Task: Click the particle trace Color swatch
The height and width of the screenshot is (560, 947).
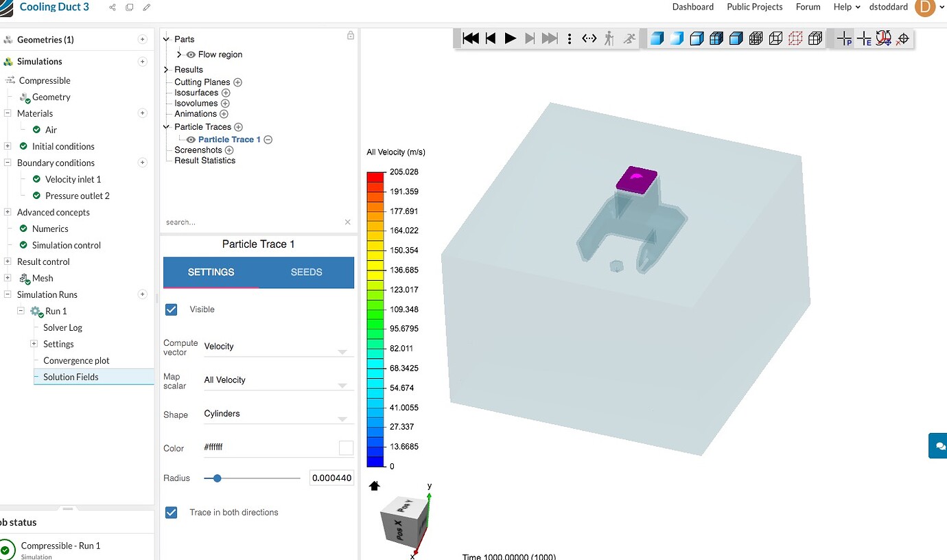Action: point(346,447)
